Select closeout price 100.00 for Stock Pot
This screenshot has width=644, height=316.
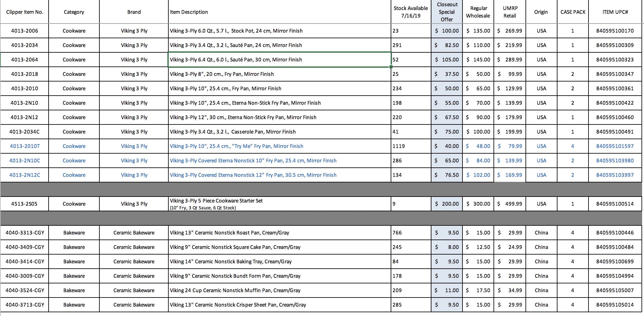point(447,31)
